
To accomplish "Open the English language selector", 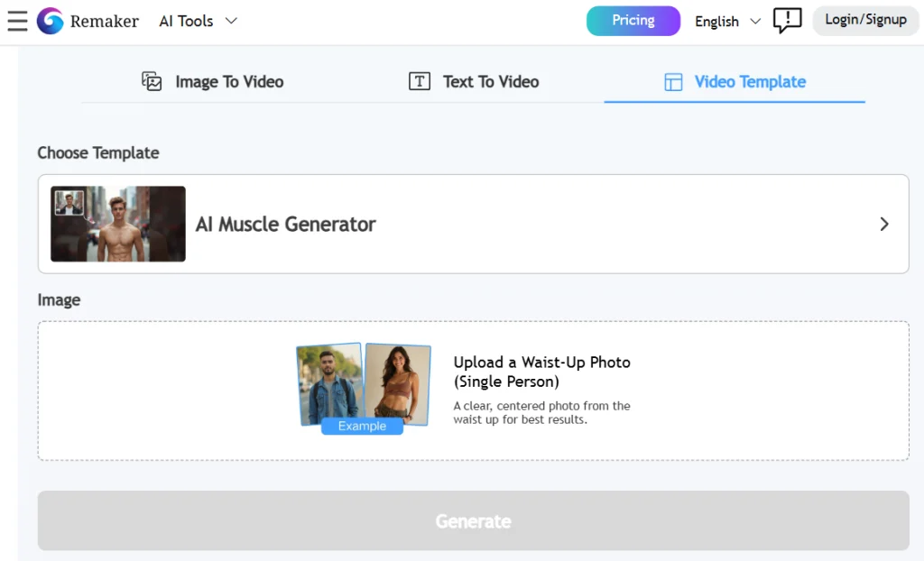I will [717, 22].
